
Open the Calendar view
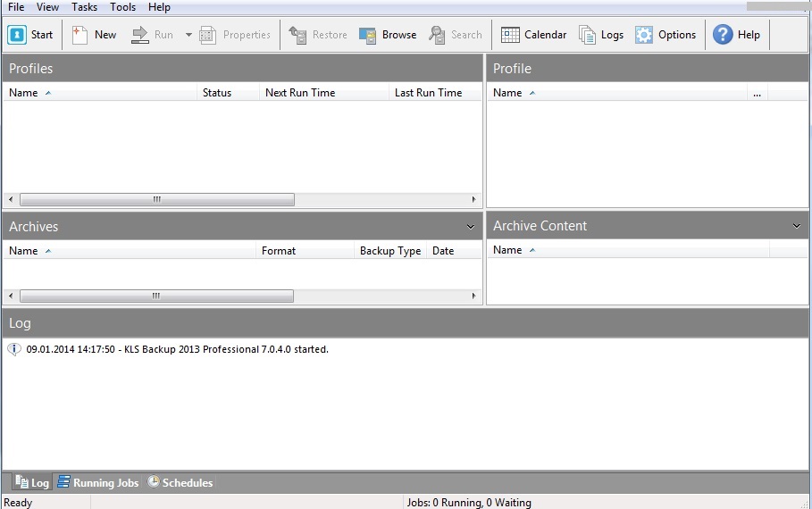(x=510, y=35)
